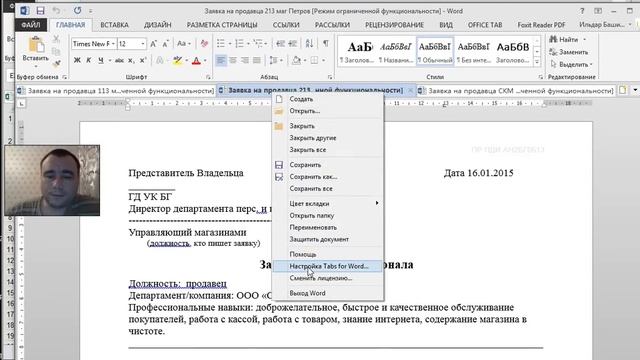Increase paragraph indent
This screenshot has width=640, height=360.
click(x=293, y=43)
